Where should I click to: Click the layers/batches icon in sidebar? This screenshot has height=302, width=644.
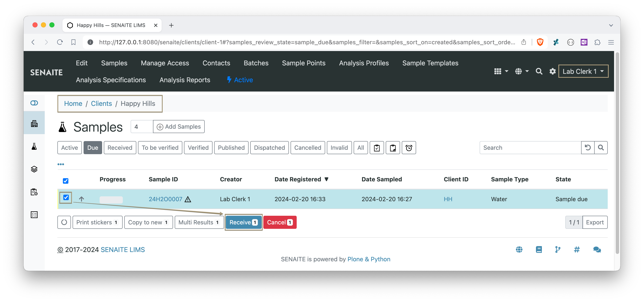tap(34, 169)
